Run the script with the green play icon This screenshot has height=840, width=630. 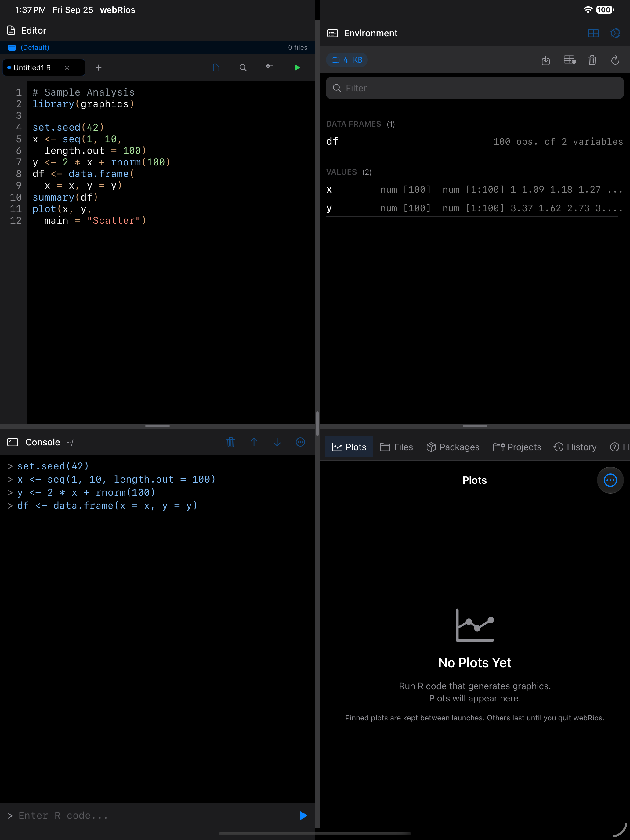pos(297,67)
